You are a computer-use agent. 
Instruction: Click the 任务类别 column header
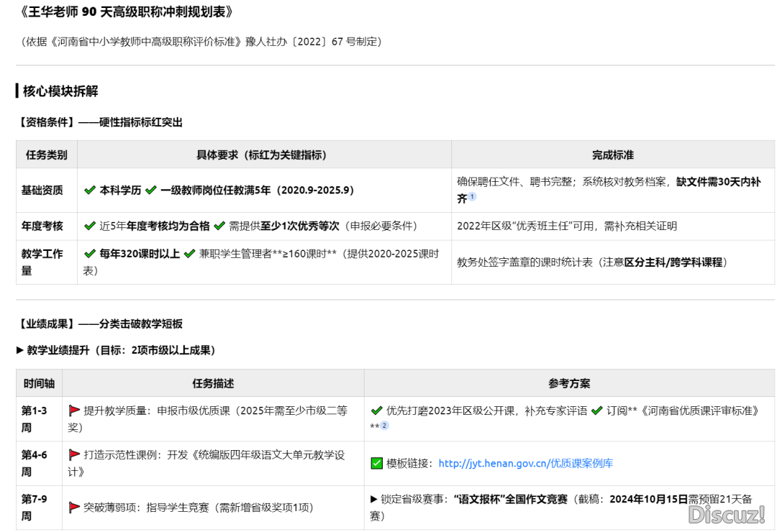tap(47, 155)
